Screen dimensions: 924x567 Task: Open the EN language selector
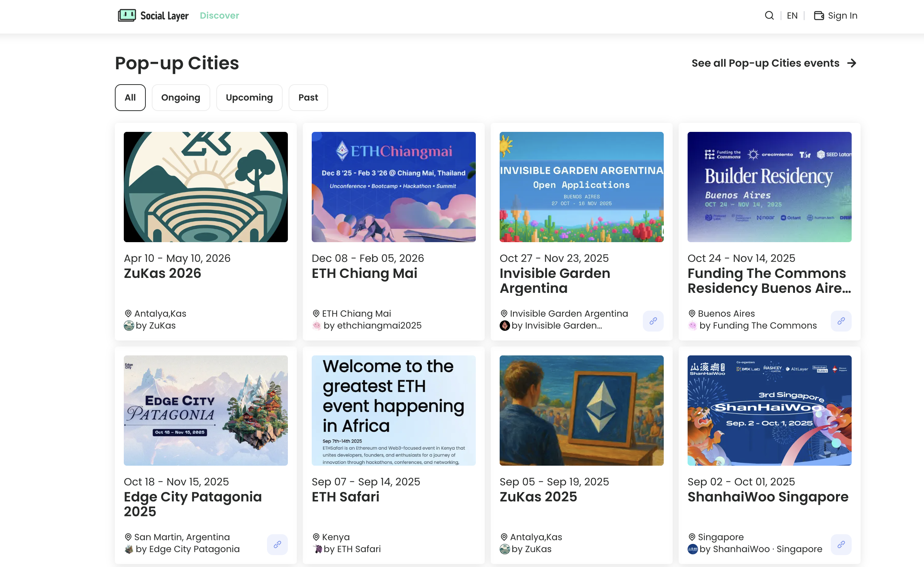(792, 15)
